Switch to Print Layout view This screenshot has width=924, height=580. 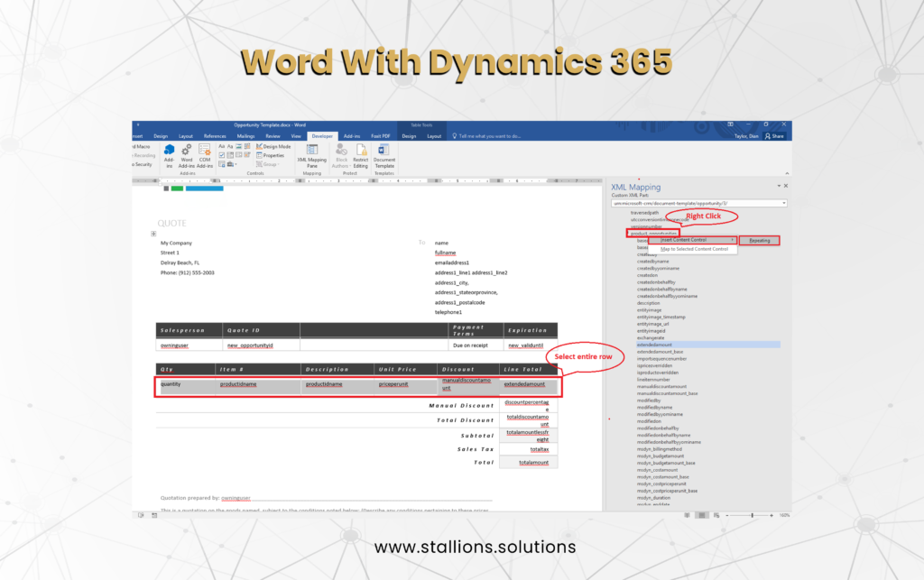[x=701, y=515]
